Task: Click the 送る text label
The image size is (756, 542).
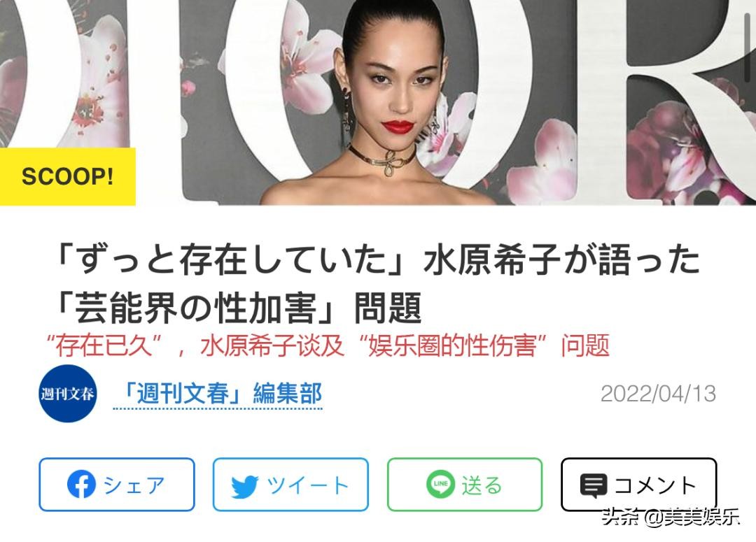Action: click(482, 485)
